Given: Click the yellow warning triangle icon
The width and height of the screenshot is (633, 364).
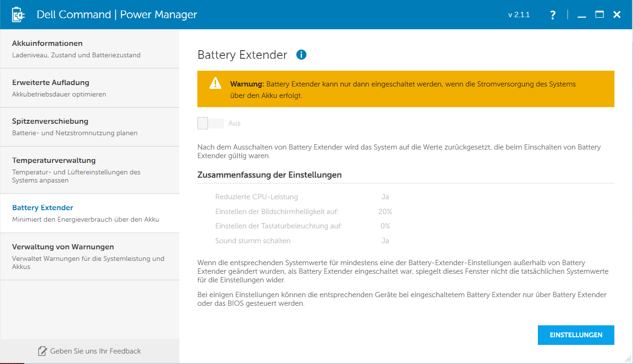Looking at the screenshot, I should (x=215, y=84).
